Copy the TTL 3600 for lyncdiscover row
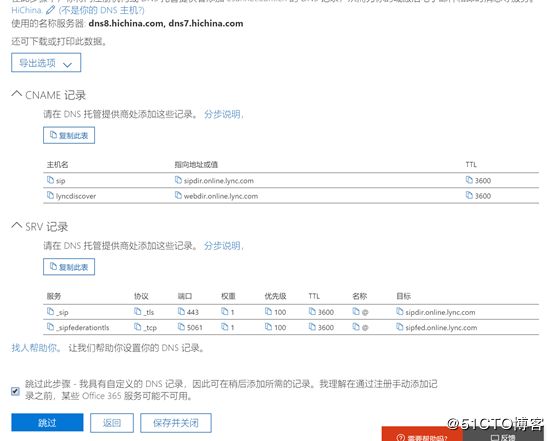Image resolution: width=554 pixels, height=441 pixels. click(469, 195)
